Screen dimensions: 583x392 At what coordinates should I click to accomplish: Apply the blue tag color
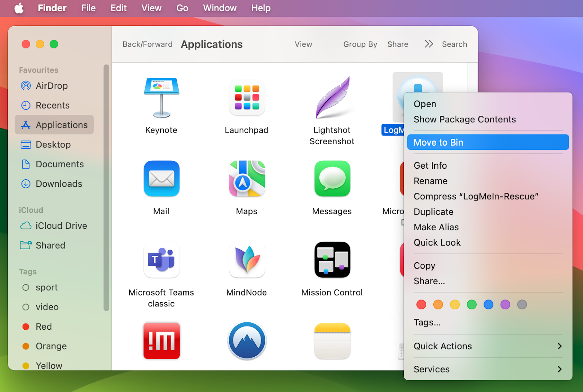point(488,305)
